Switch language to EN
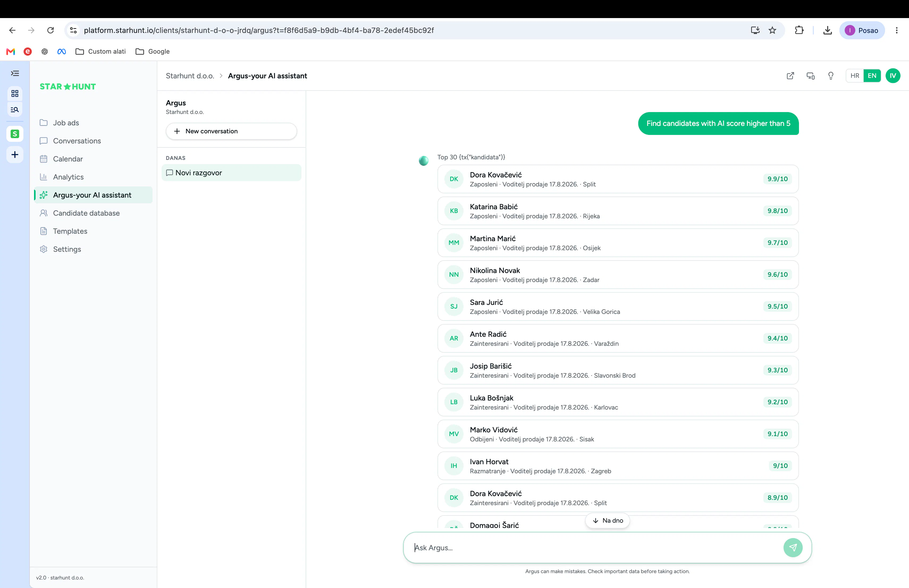Image resolution: width=909 pixels, height=588 pixels. [x=872, y=75]
